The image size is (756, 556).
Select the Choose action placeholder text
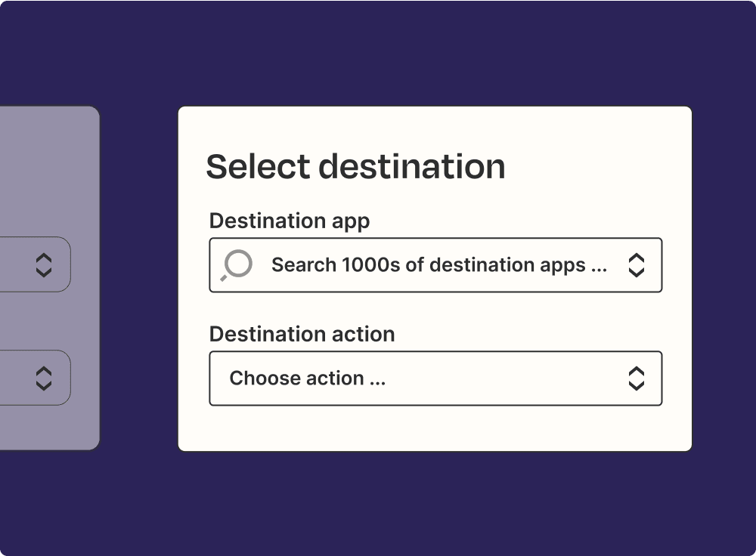click(x=307, y=378)
